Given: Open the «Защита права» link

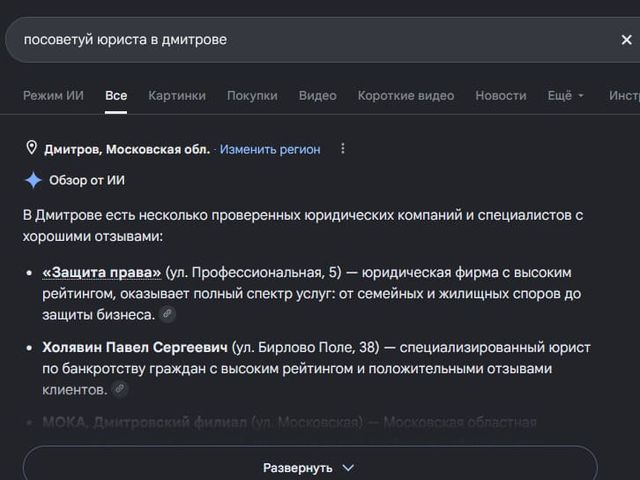Looking at the screenshot, I should click(x=102, y=272).
